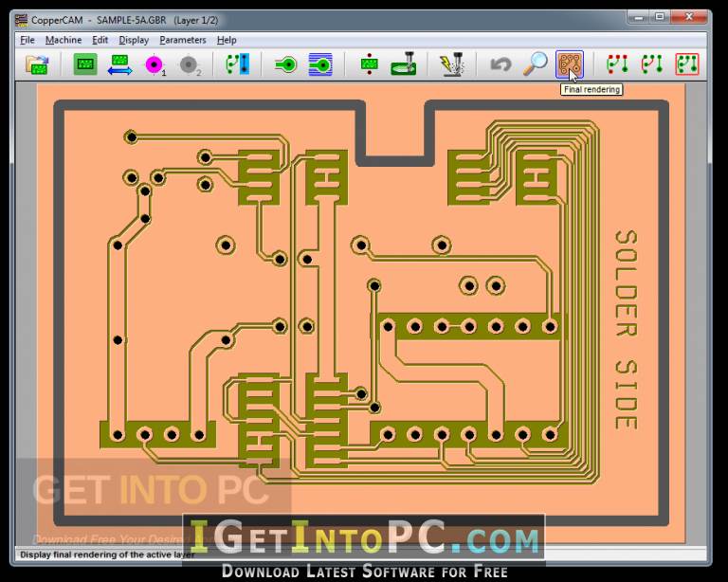Open the milling tool icon
Viewport: 728px width, 582px height.
[404, 64]
